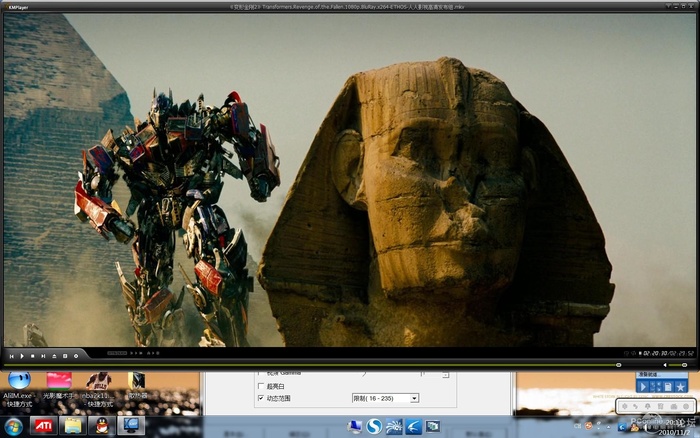Viewport: 700px width, 438px height.
Task: Open the nba2k11 desktop shortcut
Action: click(95, 382)
